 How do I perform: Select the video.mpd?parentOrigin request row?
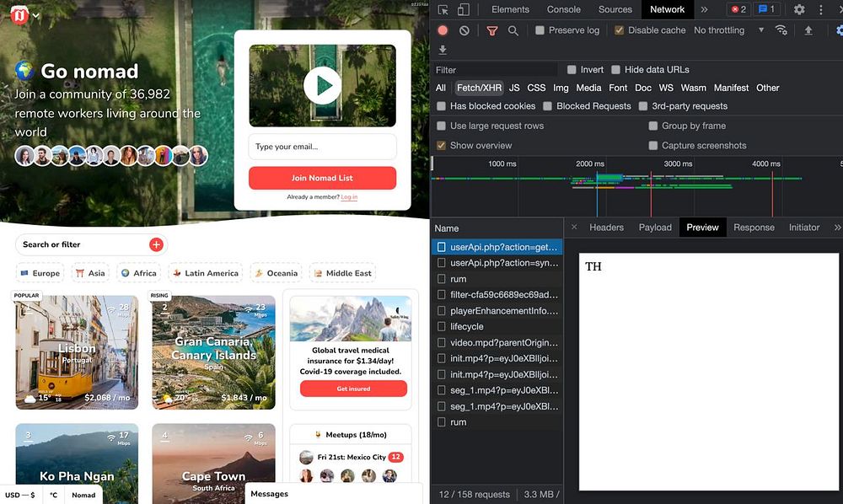coord(497,343)
